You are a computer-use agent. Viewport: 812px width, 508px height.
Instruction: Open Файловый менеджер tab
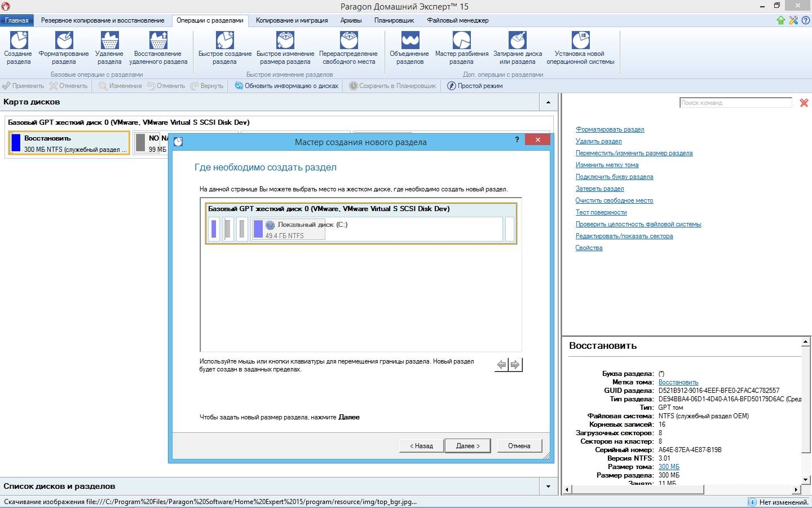point(457,20)
